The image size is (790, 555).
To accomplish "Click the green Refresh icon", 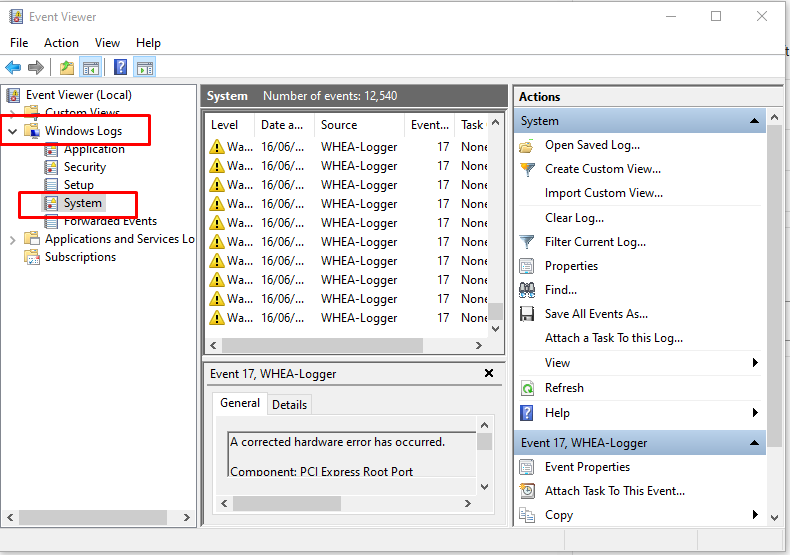I will click(x=527, y=388).
